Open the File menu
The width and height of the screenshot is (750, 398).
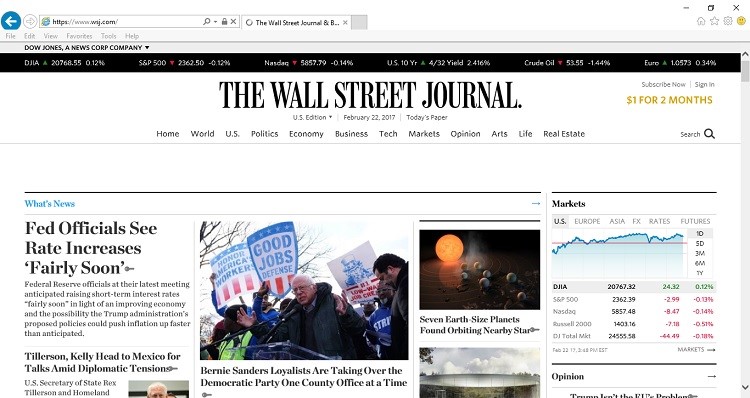(11, 36)
